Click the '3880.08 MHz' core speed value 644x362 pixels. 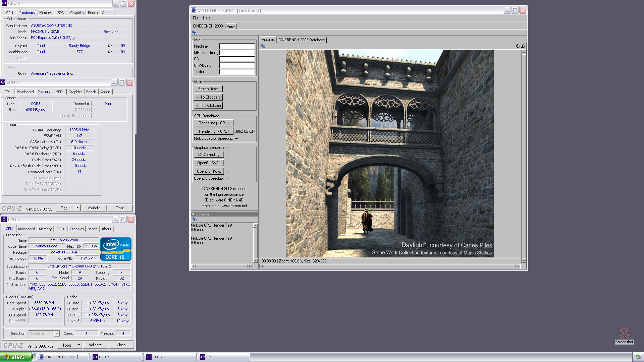click(x=45, y=303)
